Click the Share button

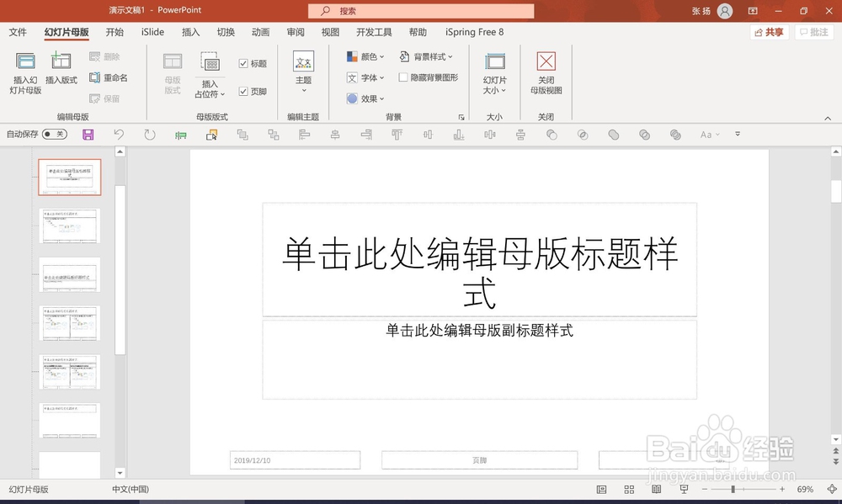769,32
